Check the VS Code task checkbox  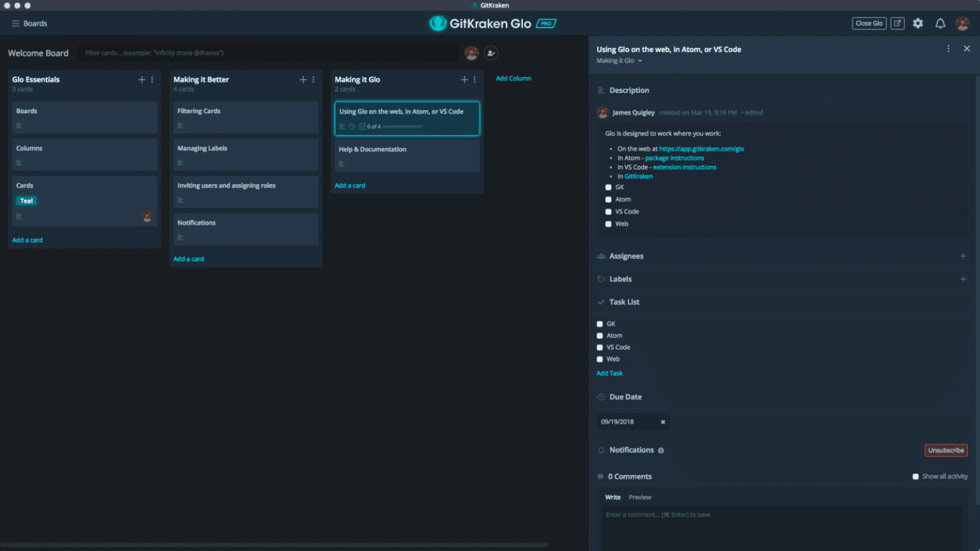click(600, 347)
